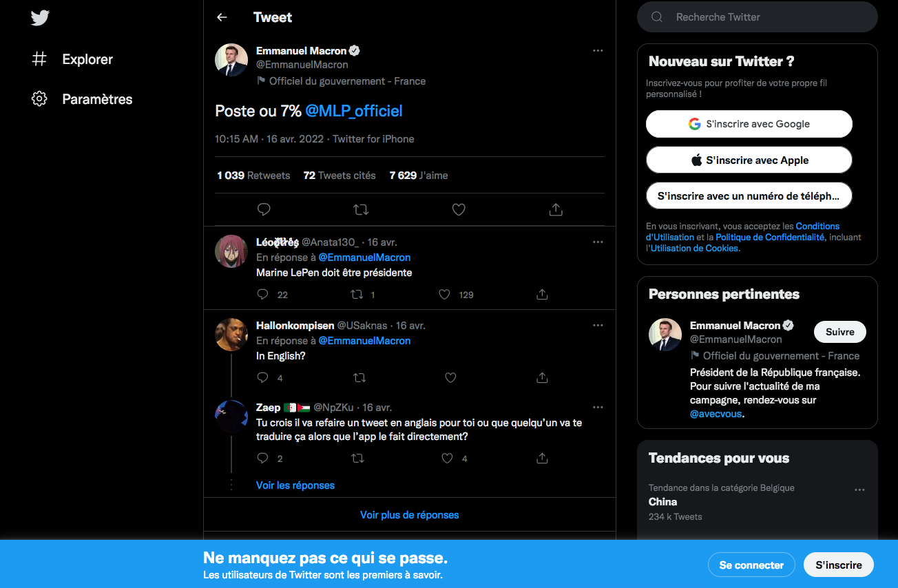Screen dimensions: 898x588
Task: Expand thread with Voir les réponses
Action: [295, 485]
